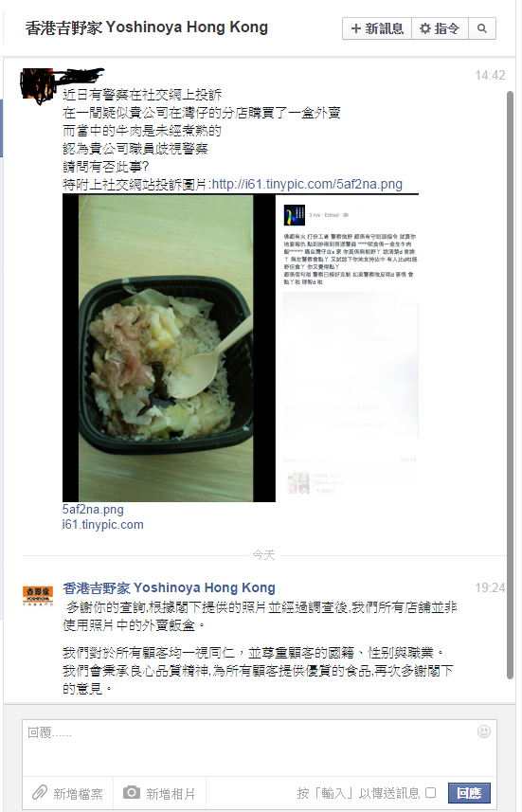
Task: Click the conversation title 香港吉野家 Yoshinoya Hong Kong
Action: (x=147, y=27)
